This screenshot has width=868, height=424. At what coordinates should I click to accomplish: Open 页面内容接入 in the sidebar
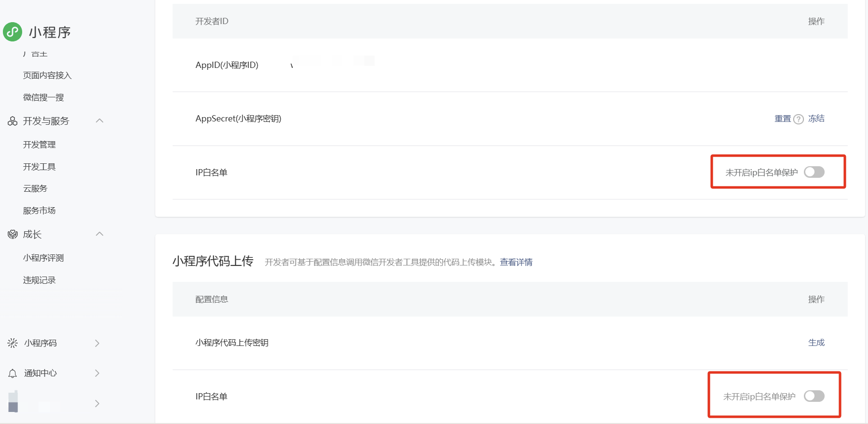tap(47, 75)
